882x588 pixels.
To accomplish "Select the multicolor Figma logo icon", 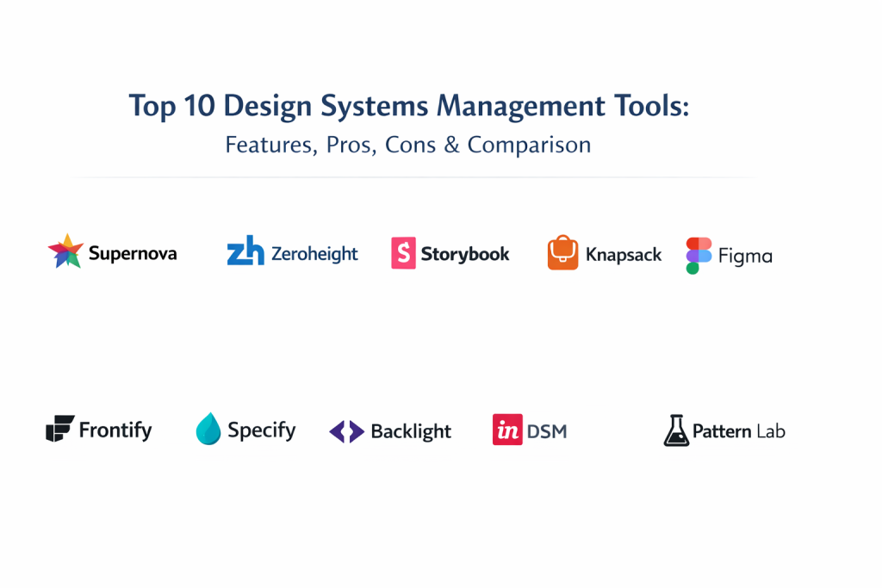I will [x=699, y=256].
